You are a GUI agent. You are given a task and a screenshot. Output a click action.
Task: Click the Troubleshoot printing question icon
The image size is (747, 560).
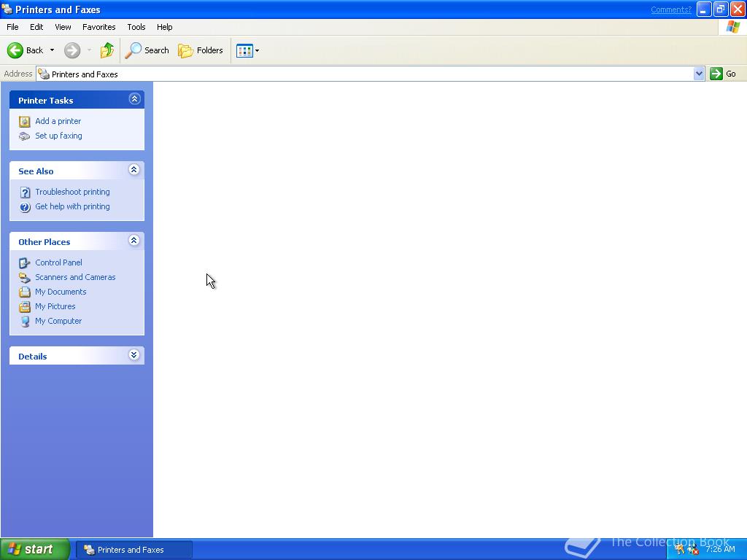25,192
